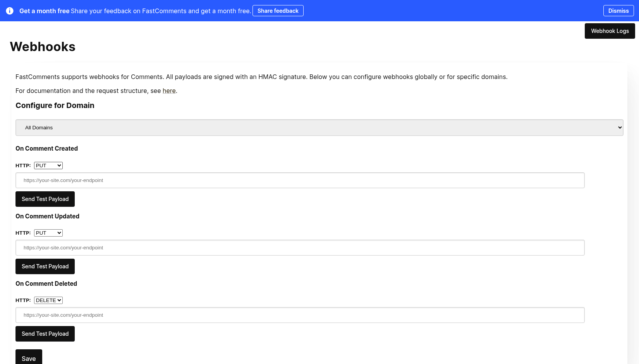Click the 'On Comment Updated' label
This screenshot has height=364, width=639.
pos(47,216)
